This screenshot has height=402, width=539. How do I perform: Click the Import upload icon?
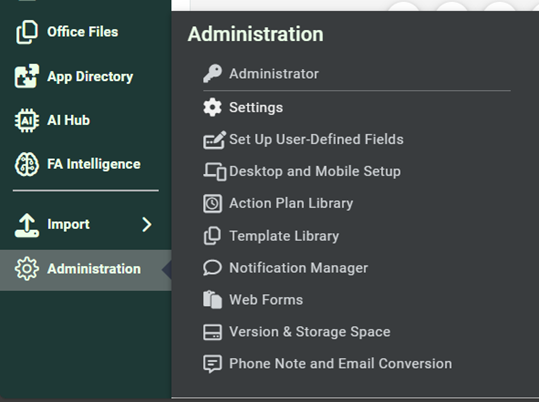tap(27, 225)
